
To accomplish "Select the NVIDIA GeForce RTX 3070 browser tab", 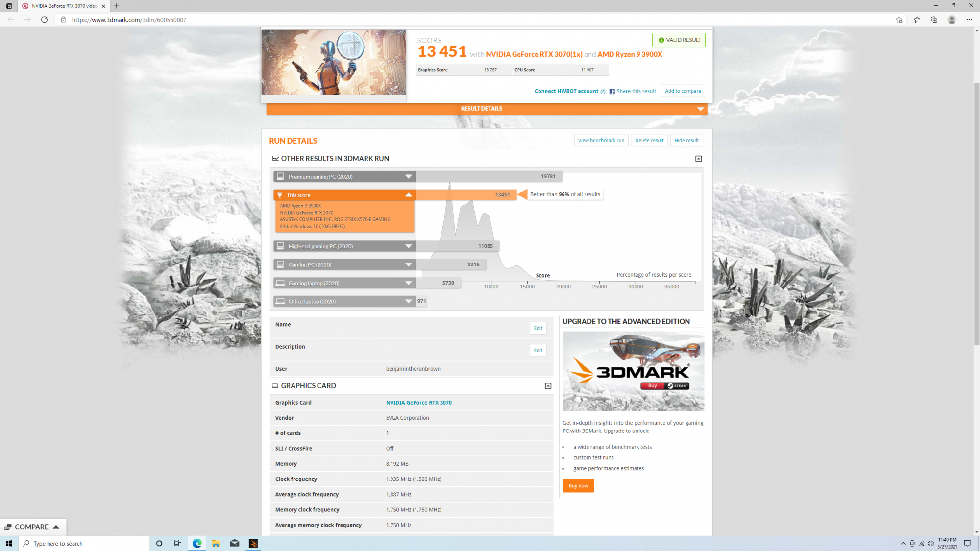I will click(64, 6).
